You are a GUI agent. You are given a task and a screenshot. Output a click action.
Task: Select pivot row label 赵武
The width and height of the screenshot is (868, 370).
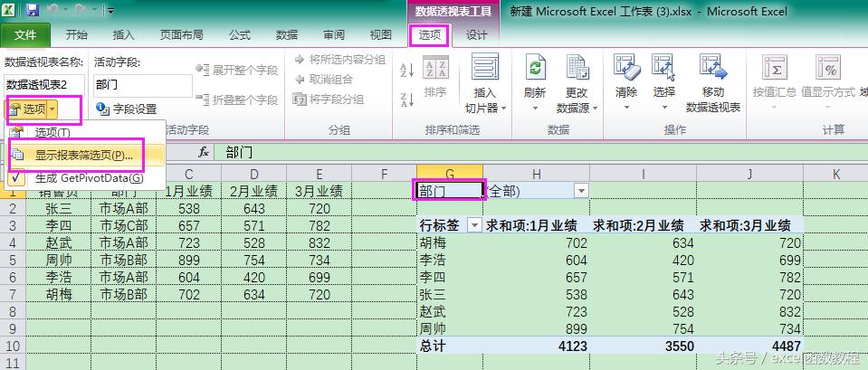(x=450, y=311)
